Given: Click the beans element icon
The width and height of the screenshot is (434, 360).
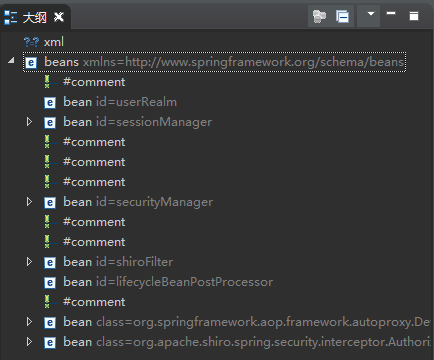Looking at the screenshot, I should click(31, 62).
